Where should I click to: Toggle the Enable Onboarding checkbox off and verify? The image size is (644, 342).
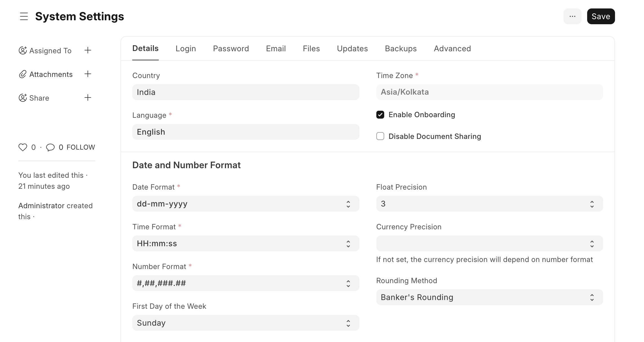tap(380, 115)
